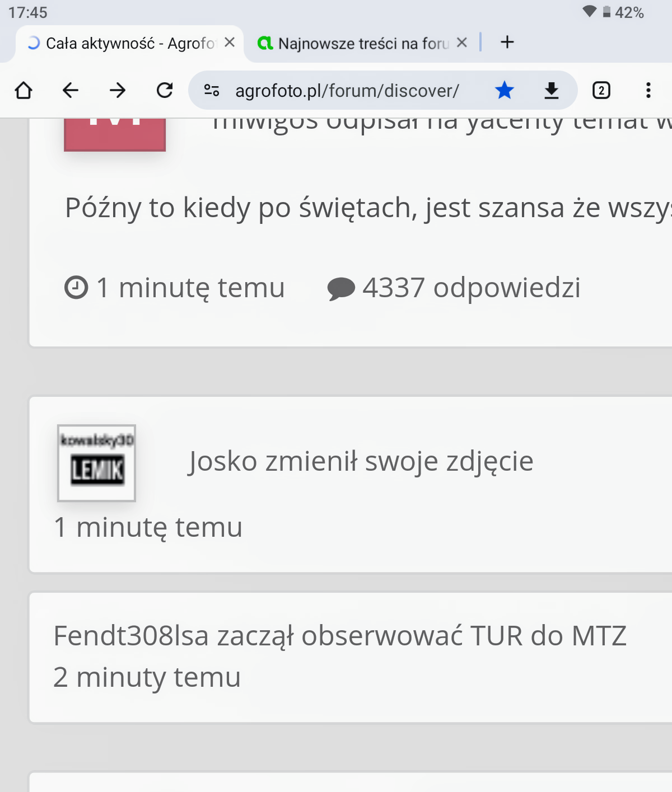Open Chrome three-dot overflow menu
This screenshot has width=672, height=792.
tap(648, 90)
